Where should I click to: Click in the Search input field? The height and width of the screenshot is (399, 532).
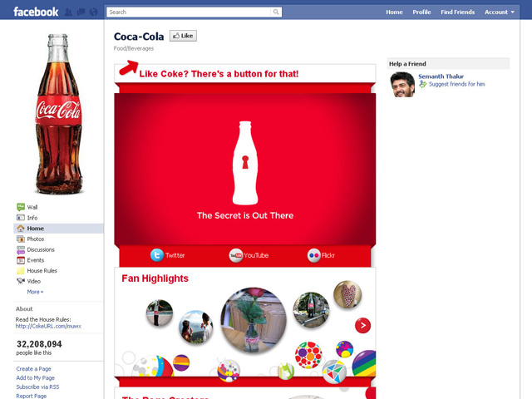tap(189, 12)
